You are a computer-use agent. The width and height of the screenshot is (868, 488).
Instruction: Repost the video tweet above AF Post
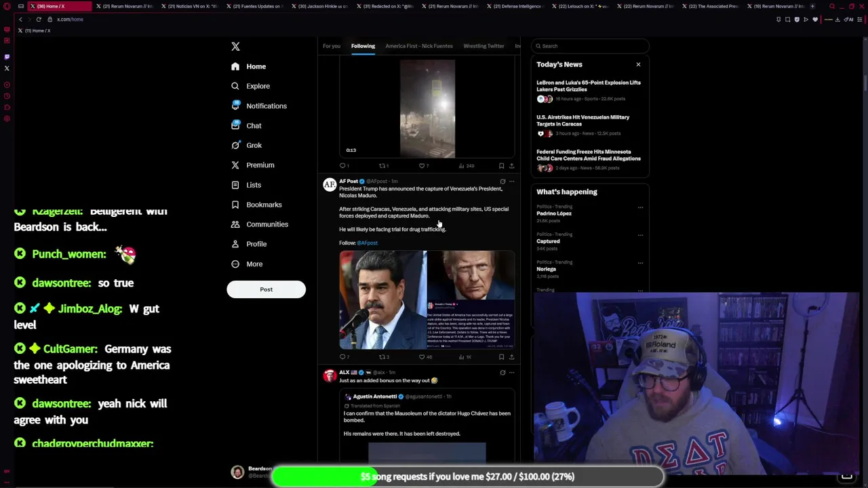(383, 165)
